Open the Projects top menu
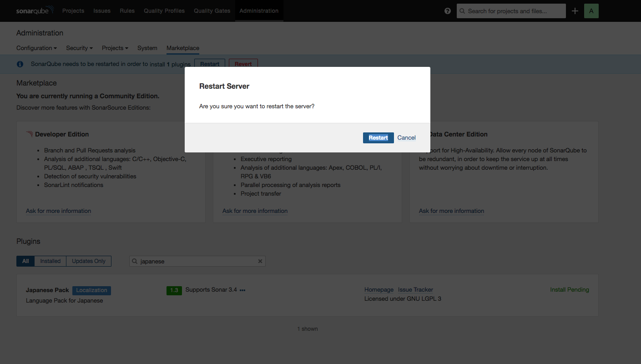641x364 pixels. [x=73, y=11]
